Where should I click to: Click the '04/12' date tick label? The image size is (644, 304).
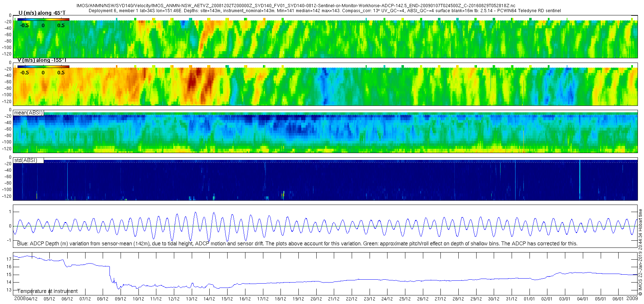[31, 299]
